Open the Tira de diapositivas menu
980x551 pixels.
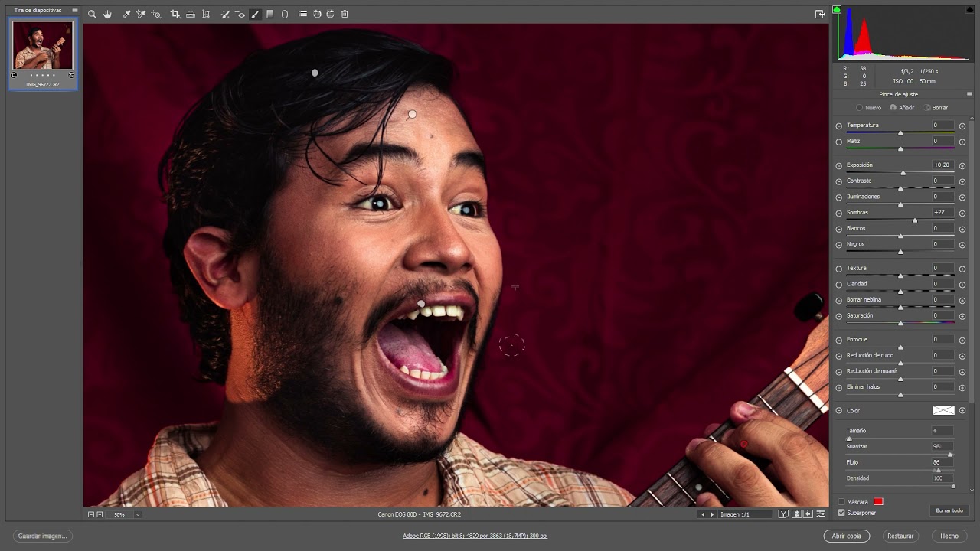74,10
